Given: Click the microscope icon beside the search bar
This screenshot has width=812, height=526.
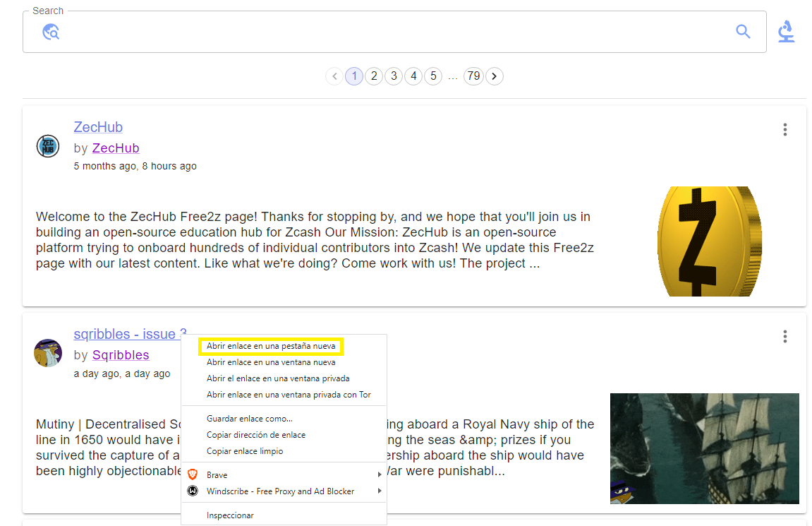Looking at the screenshot, I should [x=786, y=31].
